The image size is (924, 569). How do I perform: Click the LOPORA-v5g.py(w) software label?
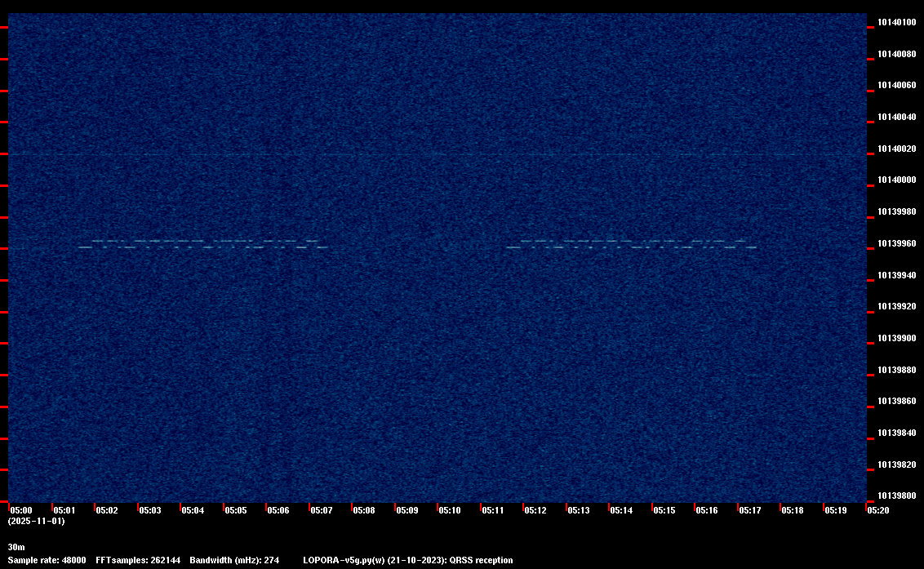point(344,560)
